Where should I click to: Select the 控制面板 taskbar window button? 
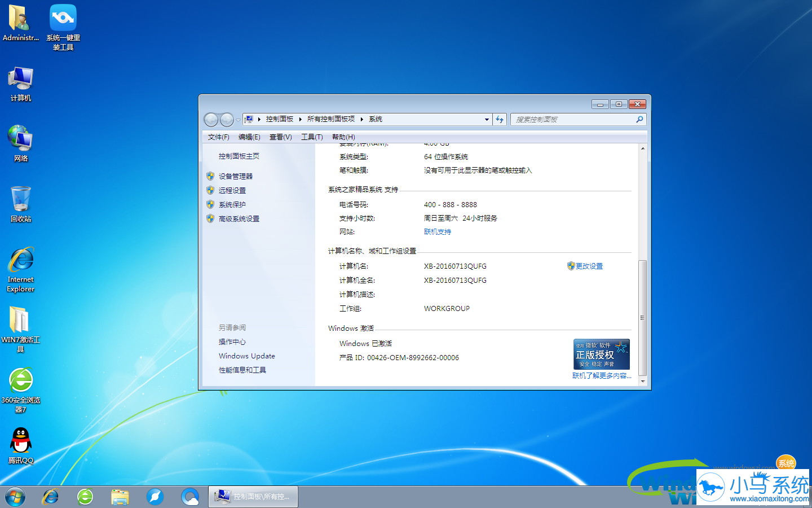point(253,497)
